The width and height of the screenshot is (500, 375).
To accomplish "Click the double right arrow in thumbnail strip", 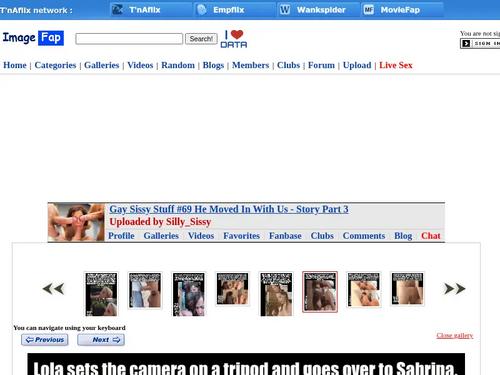I will [455, 289].
